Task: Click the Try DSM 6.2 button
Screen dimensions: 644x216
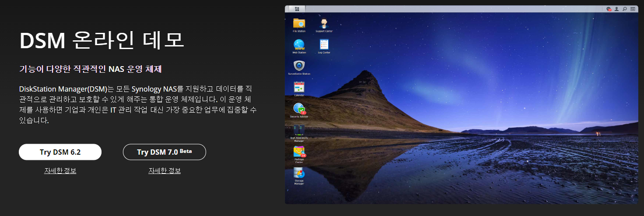Action: [60, 152]
